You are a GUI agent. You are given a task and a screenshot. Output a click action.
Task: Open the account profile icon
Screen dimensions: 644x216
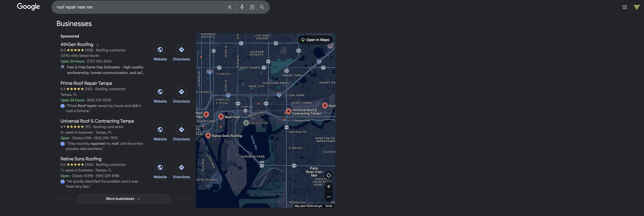pyautogui.click(x=637, y=7)
